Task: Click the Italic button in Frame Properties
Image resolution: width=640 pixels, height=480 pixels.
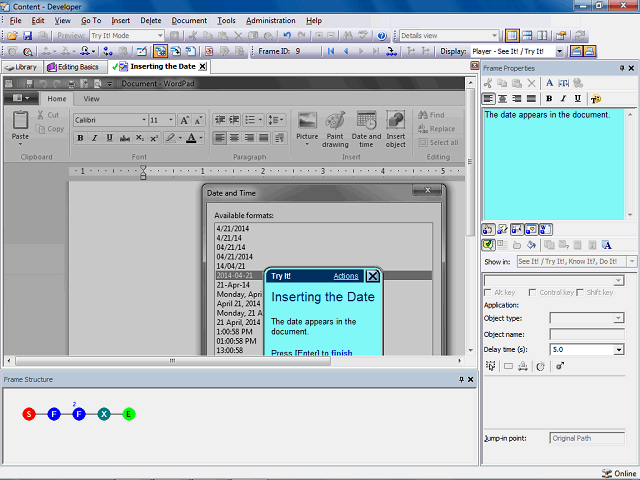Action: click(564, 99)
